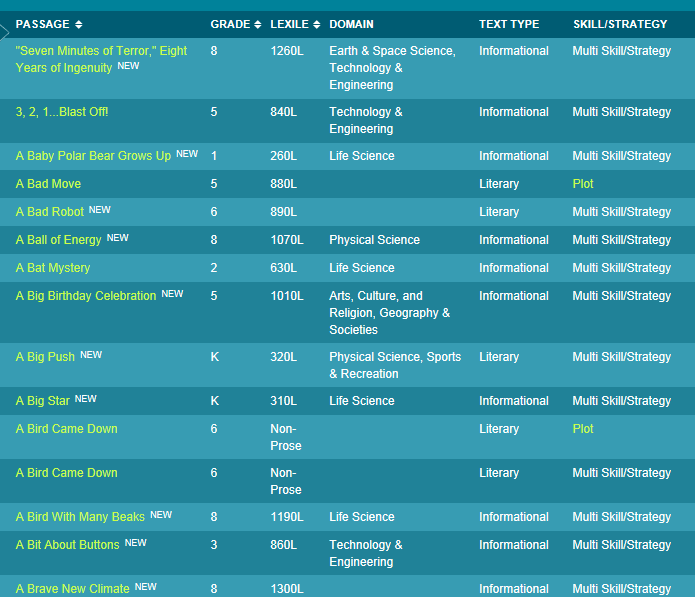695x597 pixels.
Task: Click Life Science domain in A Big Star row
Action: pyautogui.click(x=362, y=401)
